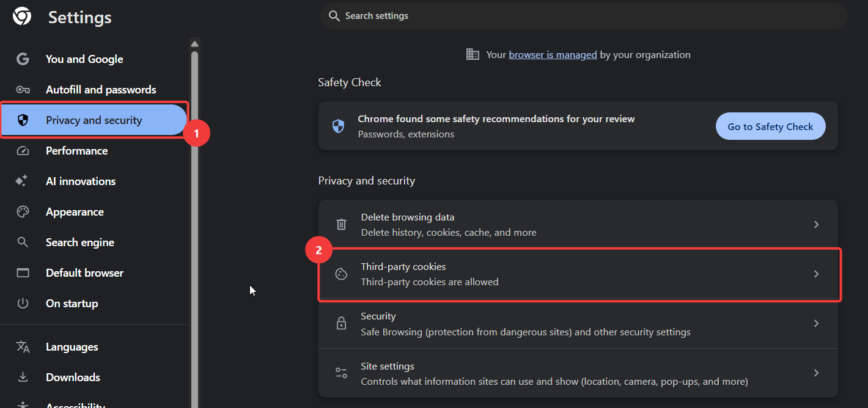
Task: Open the 'browser is managed' link
Action: point(553,54)
